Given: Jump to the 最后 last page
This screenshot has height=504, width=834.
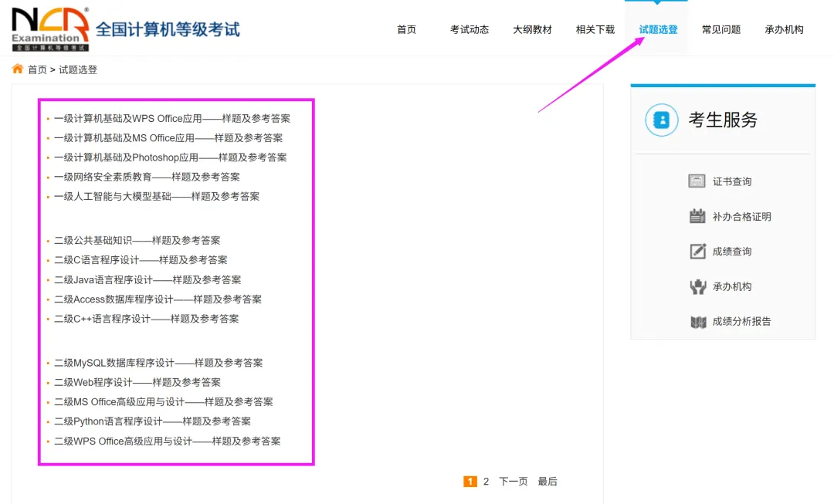Looking at the screenshot, I should [x=548, y=481].
